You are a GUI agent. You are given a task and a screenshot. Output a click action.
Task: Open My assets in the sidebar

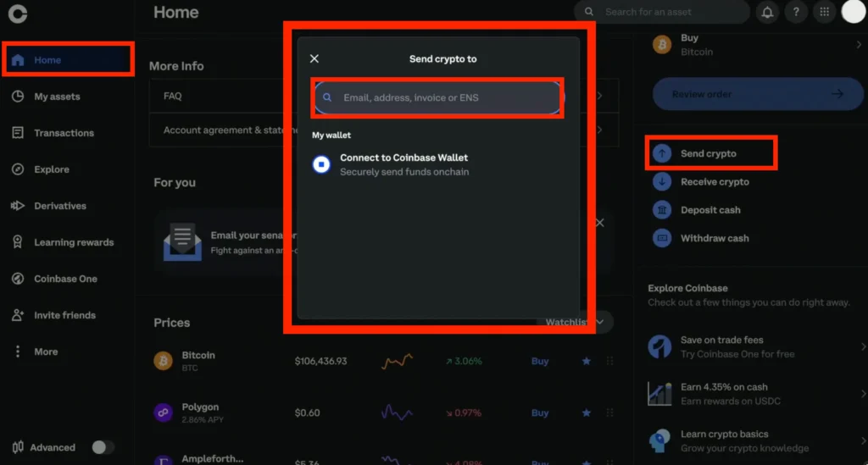click(57, 97)
